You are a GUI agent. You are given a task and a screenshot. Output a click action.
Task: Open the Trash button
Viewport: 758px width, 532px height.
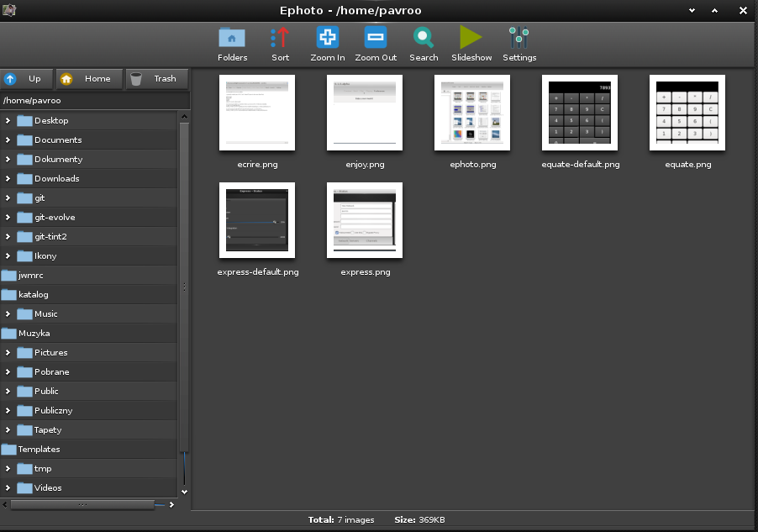157,79
